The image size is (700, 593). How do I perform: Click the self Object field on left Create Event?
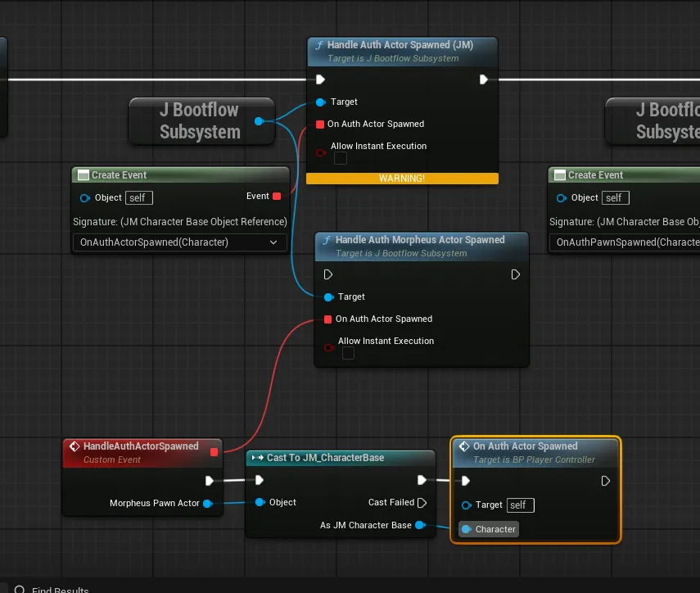(x=139, y=197)
